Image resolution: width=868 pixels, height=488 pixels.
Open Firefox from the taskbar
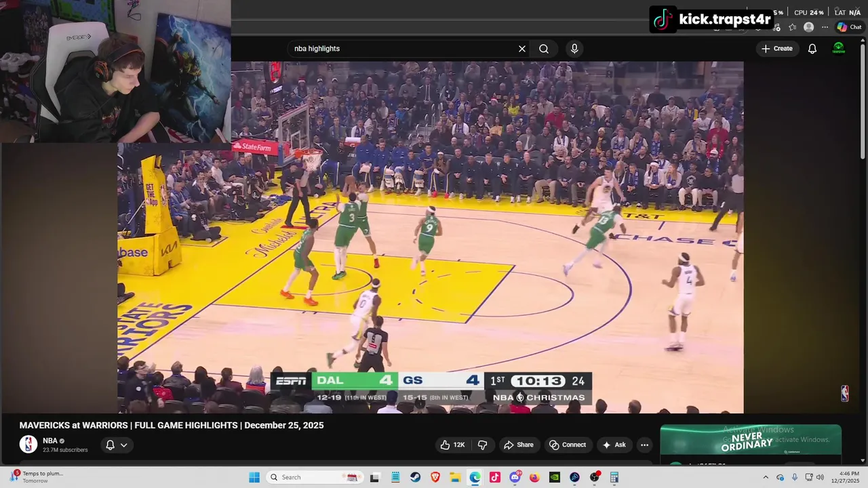(534, 477)
